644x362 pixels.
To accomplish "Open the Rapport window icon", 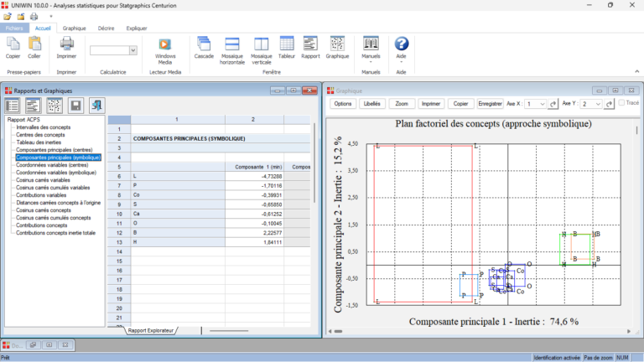I will pos(310,44).
